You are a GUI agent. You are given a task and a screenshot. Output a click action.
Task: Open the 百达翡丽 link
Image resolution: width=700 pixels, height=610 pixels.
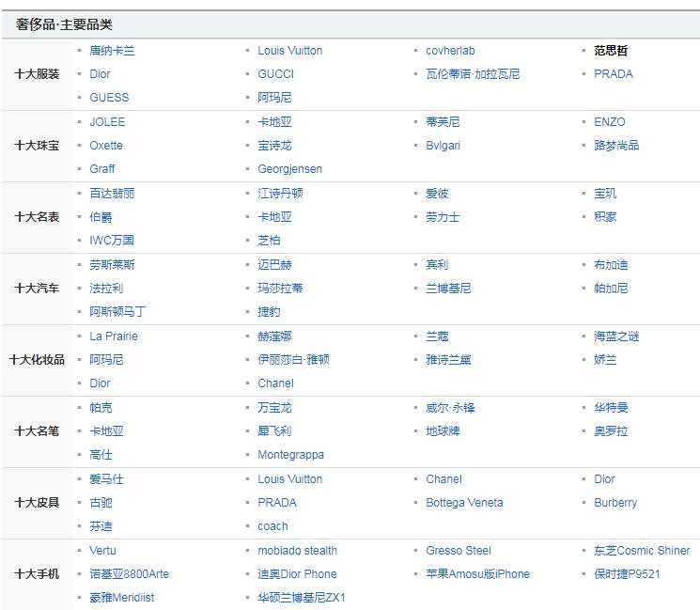tap(112, 194)
